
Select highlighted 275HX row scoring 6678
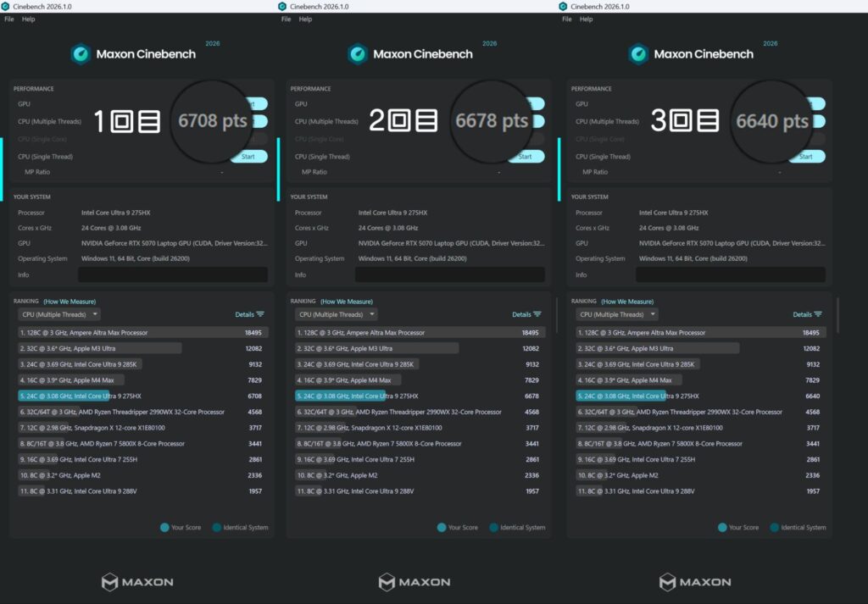(420, 396)
